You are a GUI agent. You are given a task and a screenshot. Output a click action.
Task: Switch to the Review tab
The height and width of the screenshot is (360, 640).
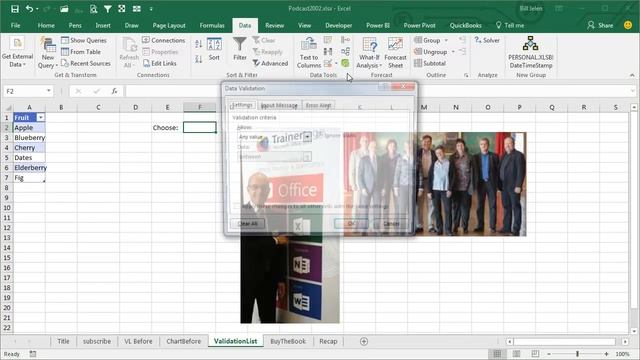click(x=274, y=25)
